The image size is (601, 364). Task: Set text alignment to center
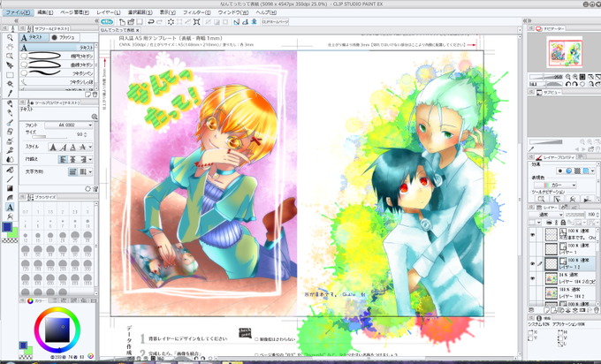click(72, 159)
